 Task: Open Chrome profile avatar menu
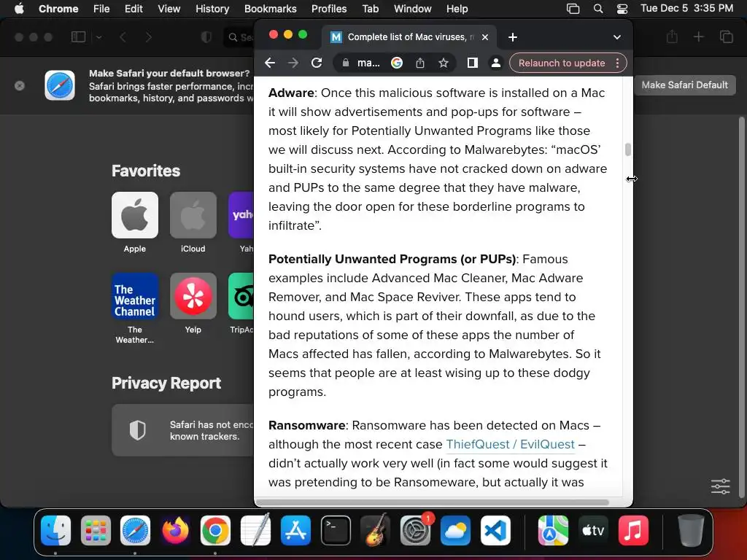coord(495,63)
